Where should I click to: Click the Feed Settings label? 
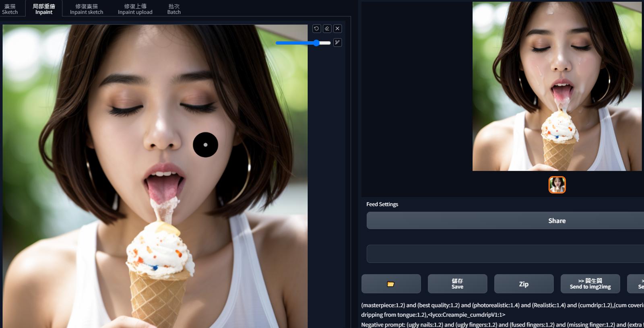coord(382,204)
